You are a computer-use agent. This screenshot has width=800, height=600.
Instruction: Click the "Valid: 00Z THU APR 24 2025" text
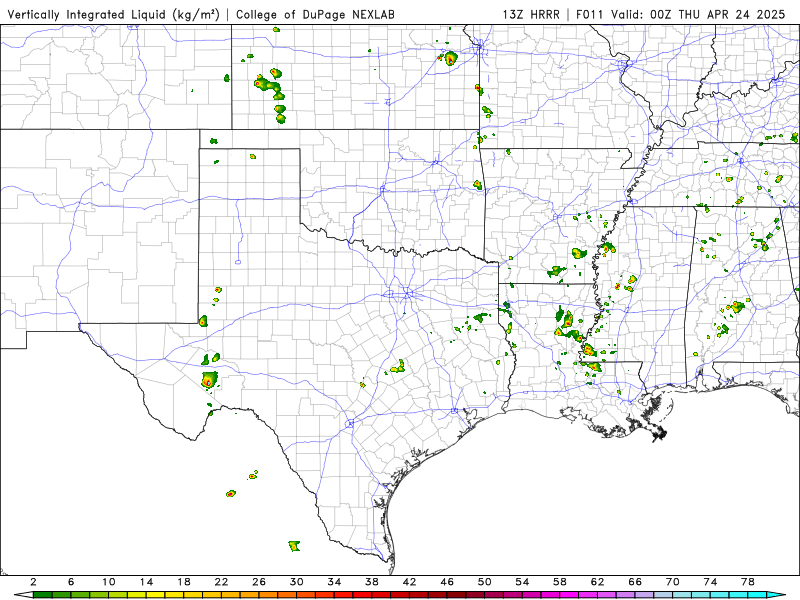[698, 15]
